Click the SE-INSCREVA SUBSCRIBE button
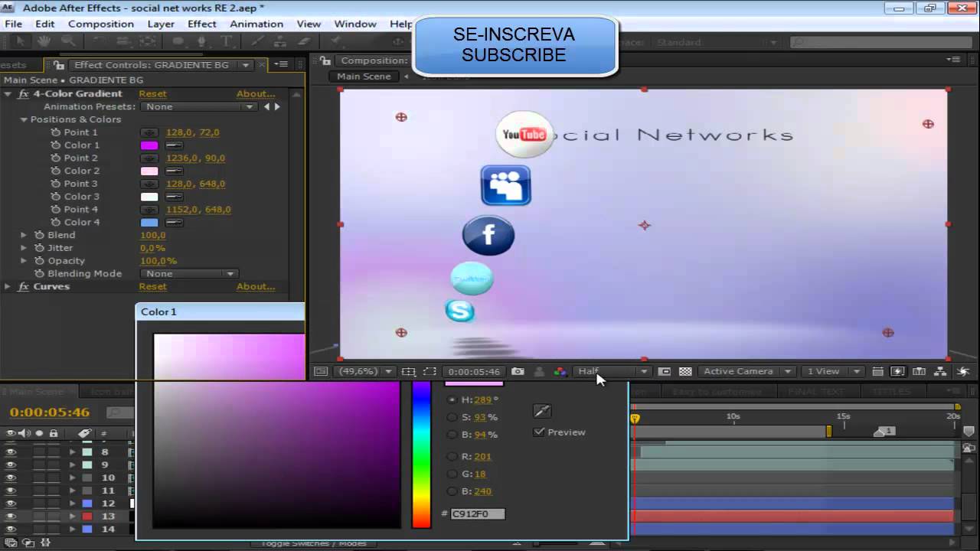The height and width of the screenshot is (551, 980). [514, 45]
